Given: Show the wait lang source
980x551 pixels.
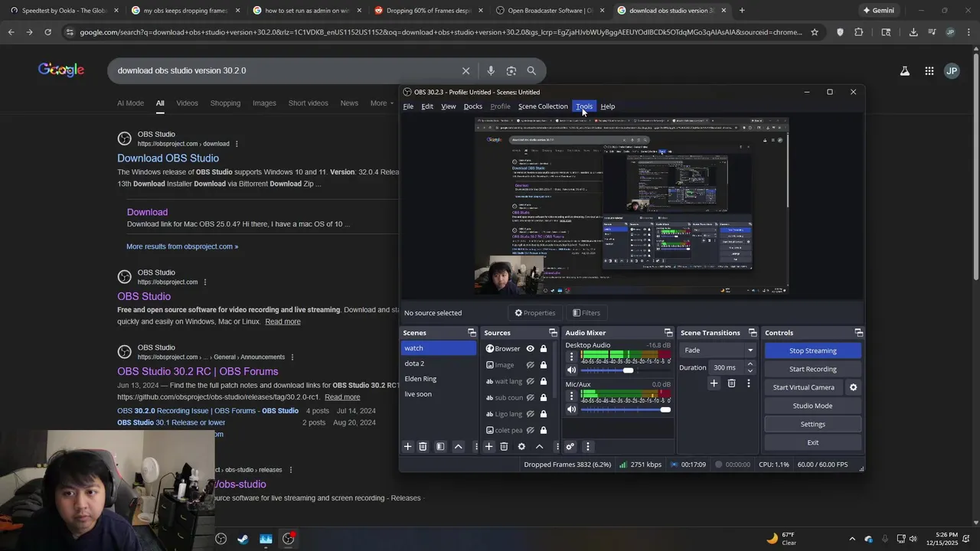Looking at the screenshot, I should [530, 381].
